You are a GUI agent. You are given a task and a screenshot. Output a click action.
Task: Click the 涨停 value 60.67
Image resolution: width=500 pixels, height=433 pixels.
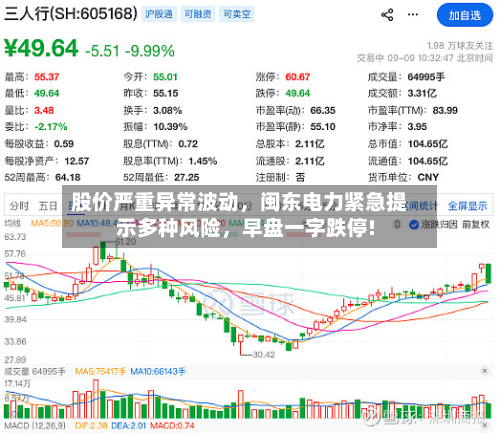pos(298,77)
